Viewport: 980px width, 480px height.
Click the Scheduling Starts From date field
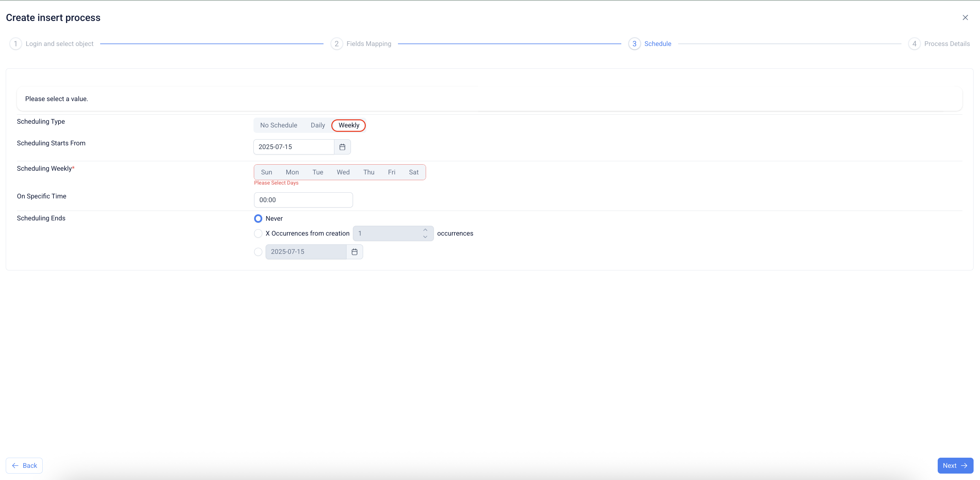tap(293, 147)
